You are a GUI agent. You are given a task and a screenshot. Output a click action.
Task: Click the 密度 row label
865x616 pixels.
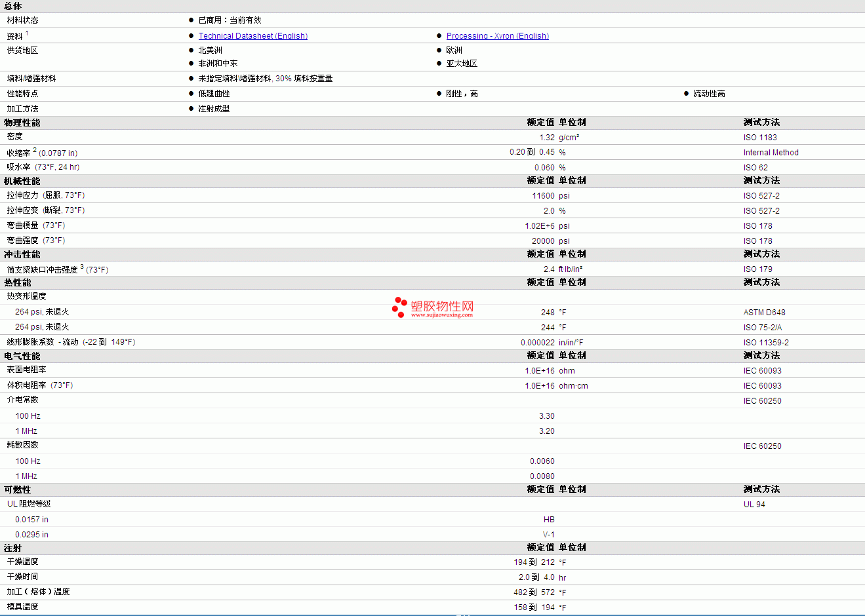(15, 136)
